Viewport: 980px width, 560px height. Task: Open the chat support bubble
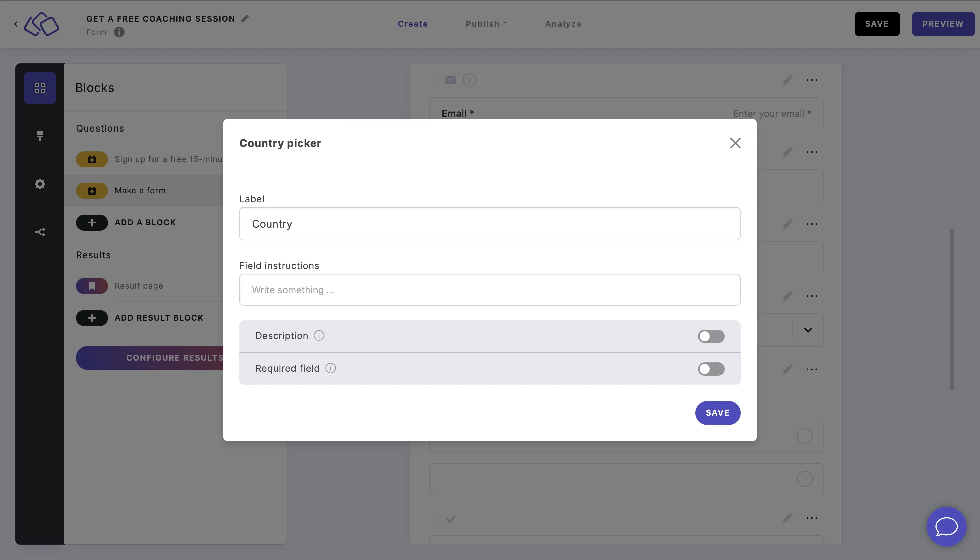coord(947,527)
